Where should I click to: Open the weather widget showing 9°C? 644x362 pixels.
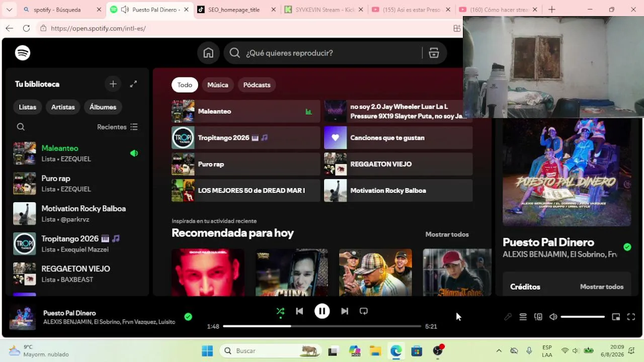coord(39,350)
